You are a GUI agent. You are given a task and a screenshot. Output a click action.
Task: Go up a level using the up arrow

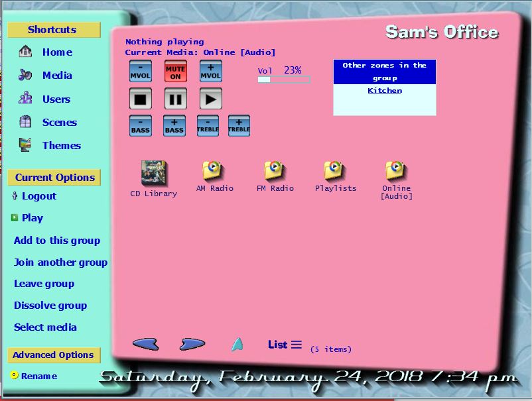237,343
